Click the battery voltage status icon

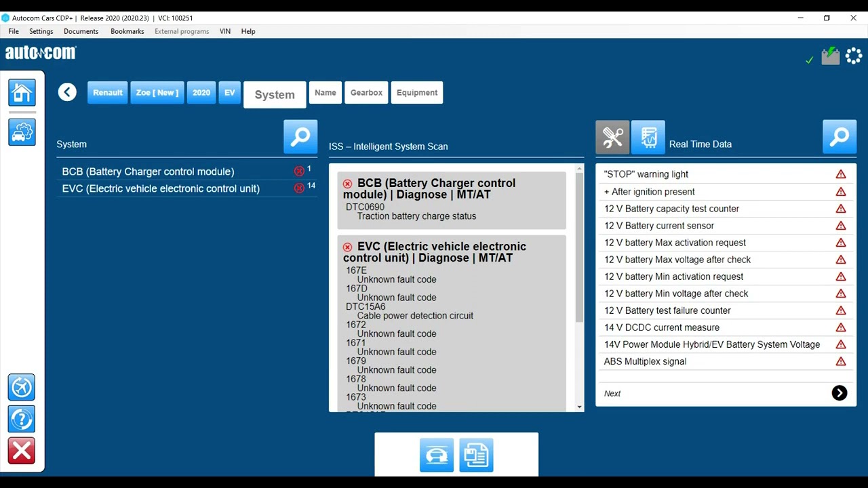830,56
